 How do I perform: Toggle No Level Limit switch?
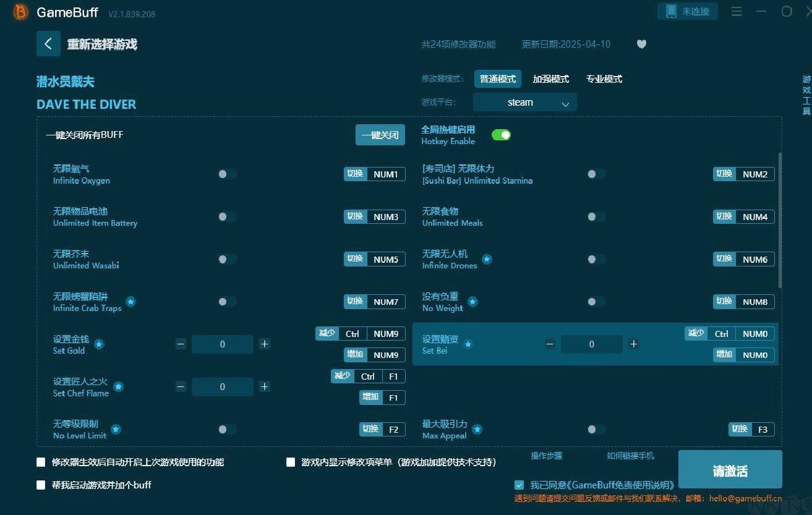tap(227, 429)
